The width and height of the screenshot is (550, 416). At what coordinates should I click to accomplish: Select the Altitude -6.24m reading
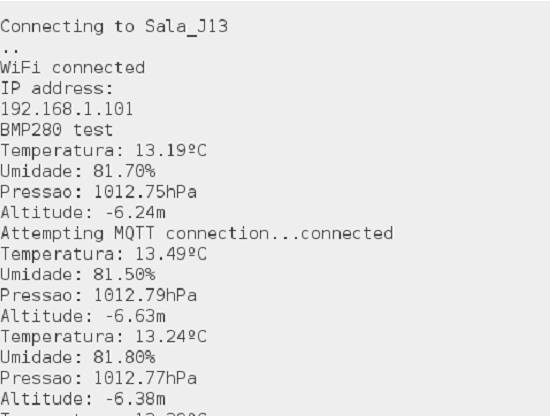point(83,213)
